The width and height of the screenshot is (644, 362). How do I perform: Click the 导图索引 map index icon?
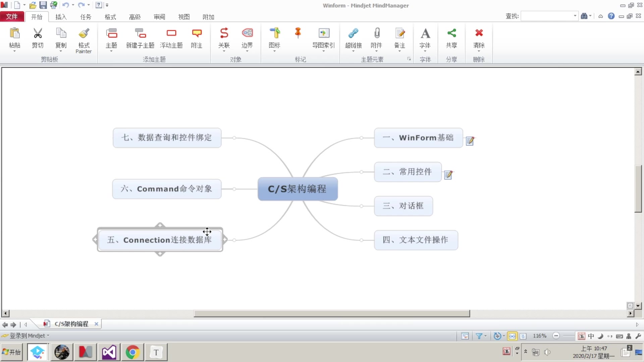tap(324, 34)
